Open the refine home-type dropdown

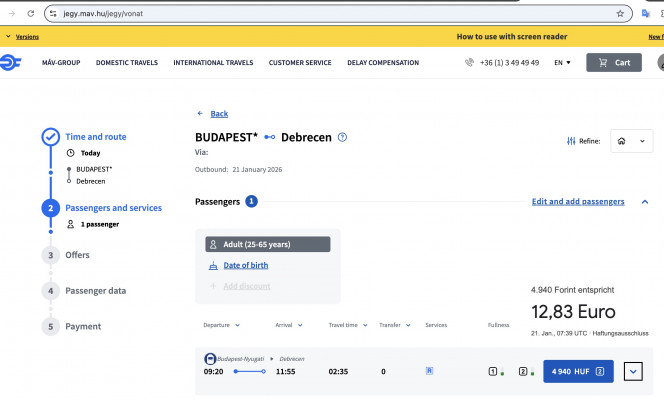coord(631,141)
